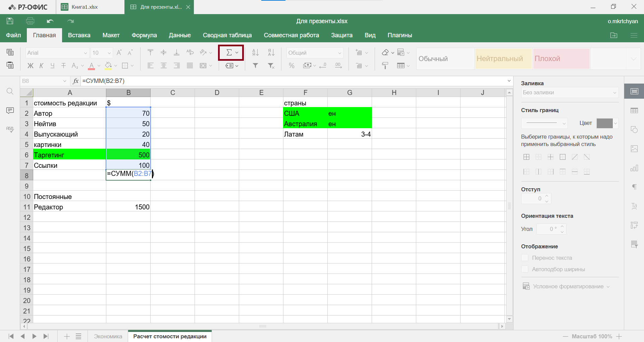
Task: Enable the Перенос текста checkbox
Action: click(x=525, y=258)
